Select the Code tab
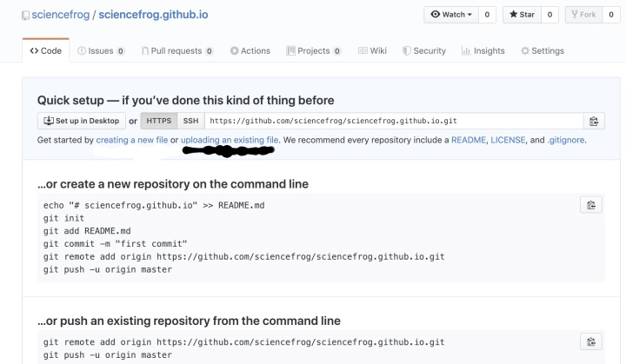The height and width of the screenshot is (364, 626). tap(45, 50)
